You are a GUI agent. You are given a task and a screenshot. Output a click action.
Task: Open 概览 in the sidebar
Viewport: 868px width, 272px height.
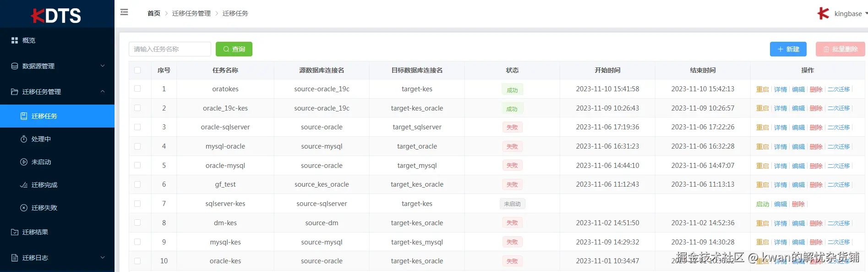[57, 40]
